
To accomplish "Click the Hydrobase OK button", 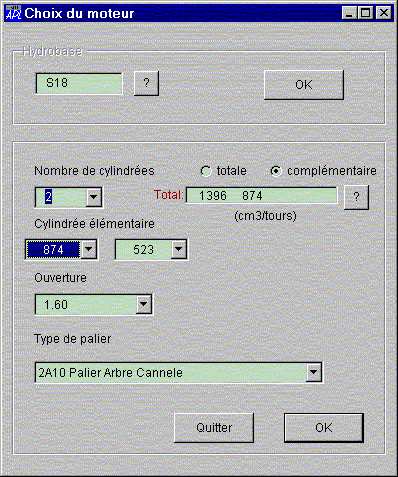I will tap(304, 85).
